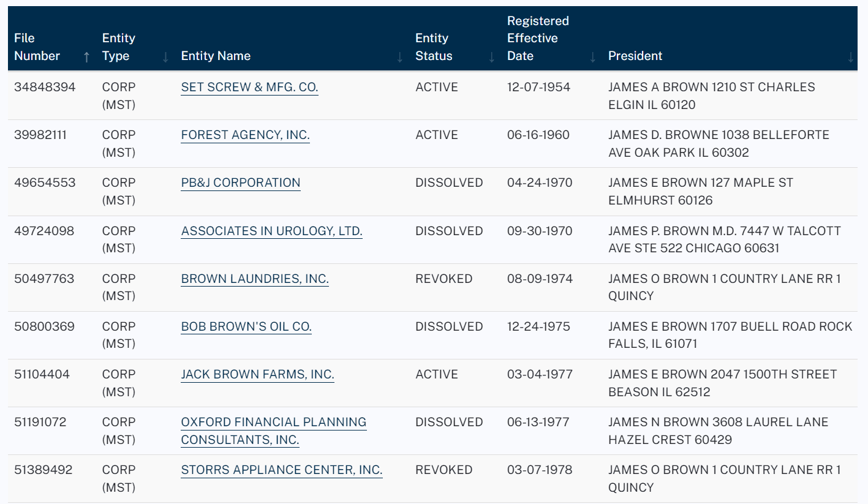This screenshot has width=868, height=504.
Task: Click the sort arrow beside President
Action: 850,56
